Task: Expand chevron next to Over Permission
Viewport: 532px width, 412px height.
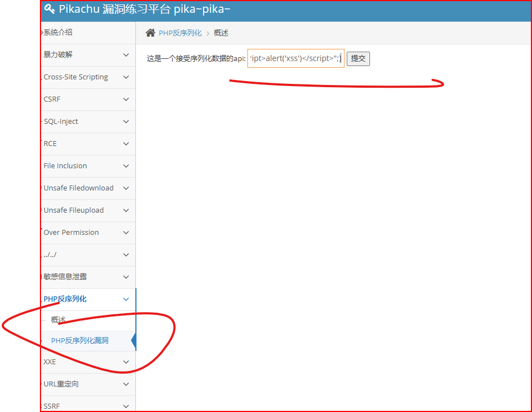Action: (x=126, y=233)
